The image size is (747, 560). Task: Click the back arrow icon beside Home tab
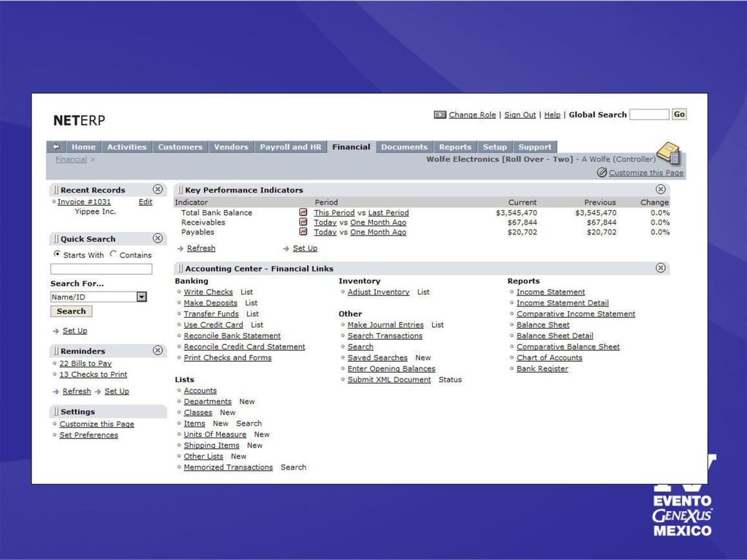point(56,147)
